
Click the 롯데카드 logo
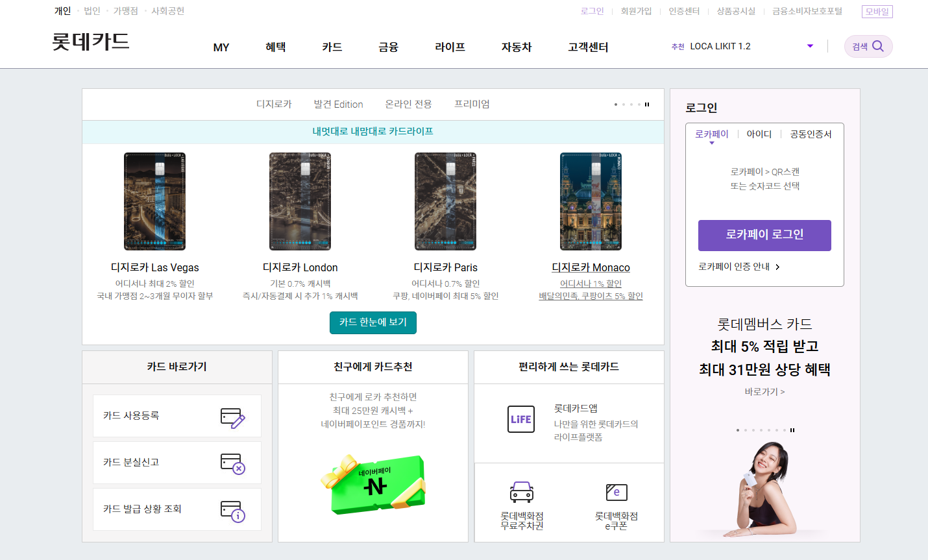[91, 42]
